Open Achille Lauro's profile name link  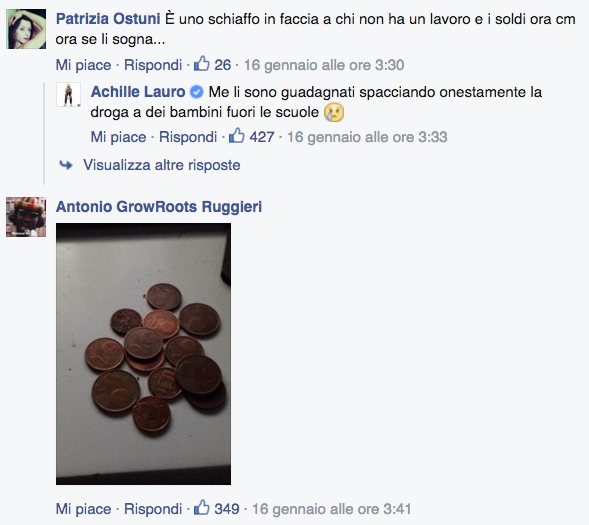pos(138,92)
